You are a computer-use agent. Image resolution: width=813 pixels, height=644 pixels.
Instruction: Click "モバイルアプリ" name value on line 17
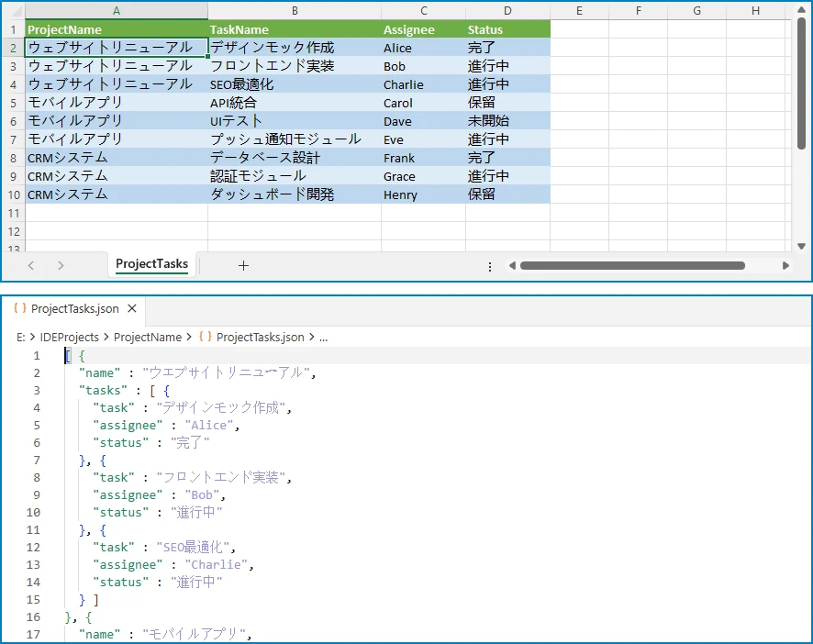(x=194, y=634)
